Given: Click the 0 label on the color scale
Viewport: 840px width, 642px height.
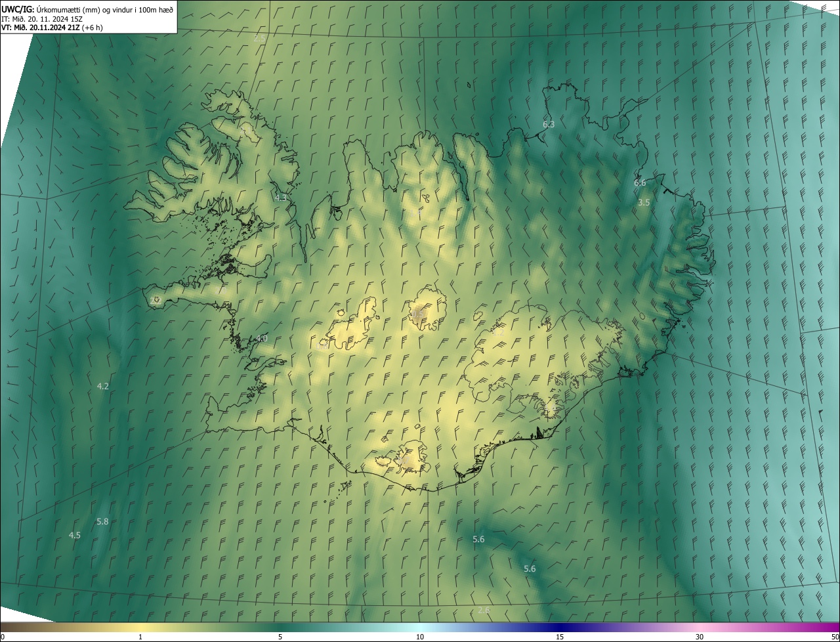Looking at the screenshot, I should [3, 637].
